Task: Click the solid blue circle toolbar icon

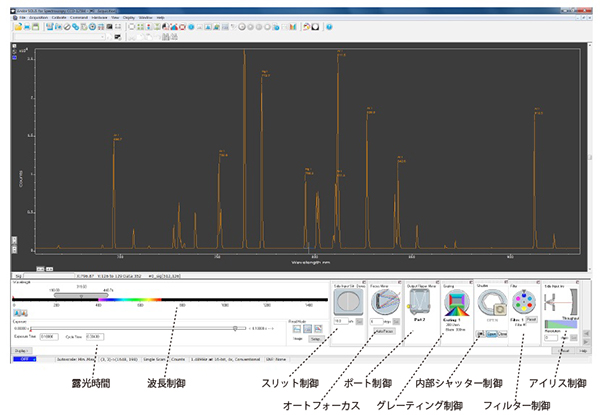Action: (x=191, y=27)
